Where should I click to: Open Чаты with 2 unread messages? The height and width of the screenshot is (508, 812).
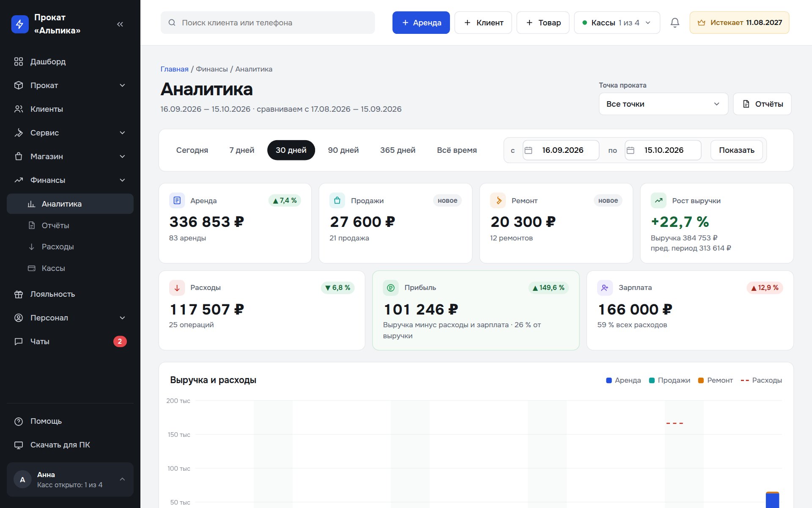(x=70, y=342)
